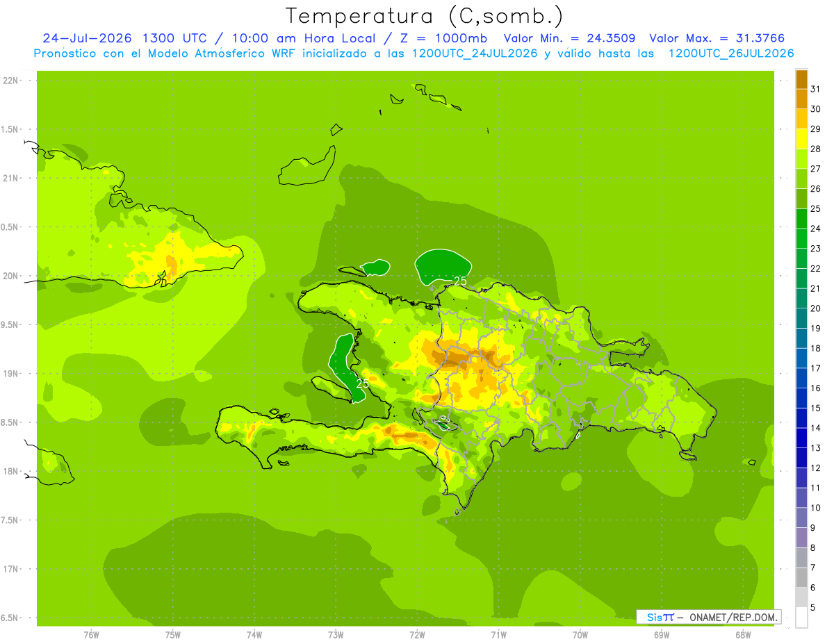
Task: Click legend value 23
Action: tap(816, 249)
